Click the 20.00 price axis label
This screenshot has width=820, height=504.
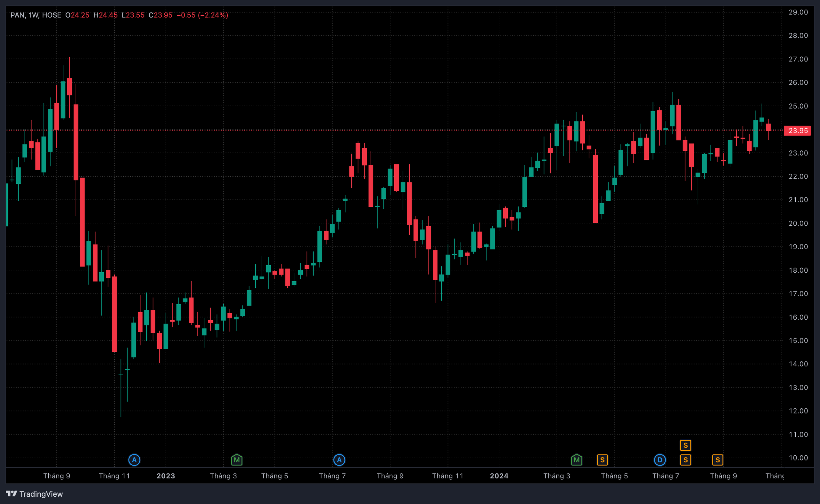[798, 223]
